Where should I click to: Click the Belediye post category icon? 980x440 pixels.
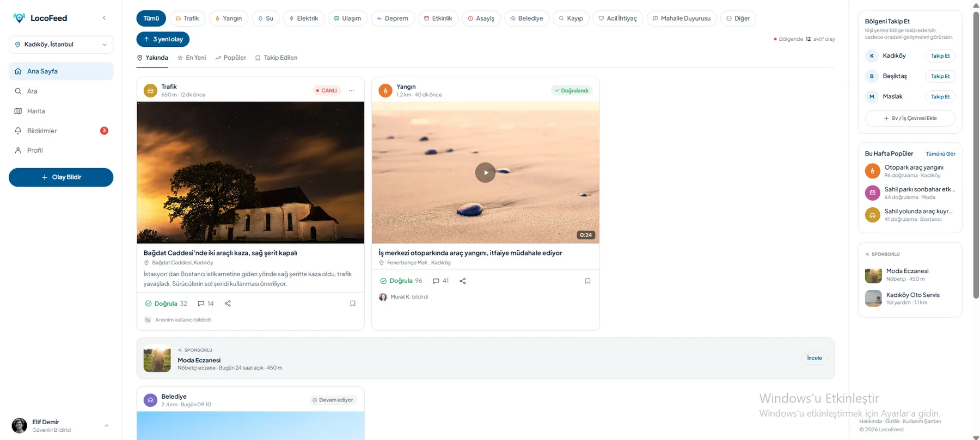coord(150,400)
